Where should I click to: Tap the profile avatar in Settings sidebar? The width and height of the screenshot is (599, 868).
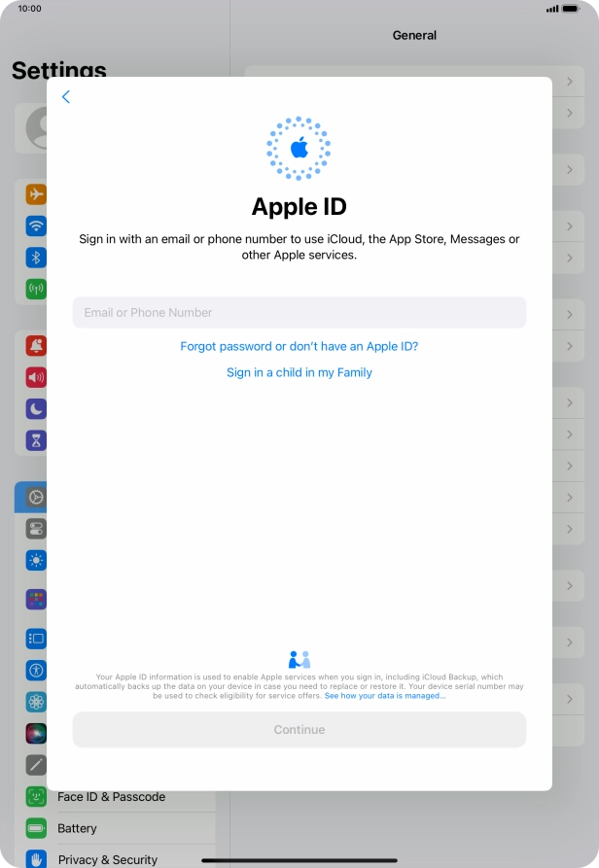click(x=38, y=128)
